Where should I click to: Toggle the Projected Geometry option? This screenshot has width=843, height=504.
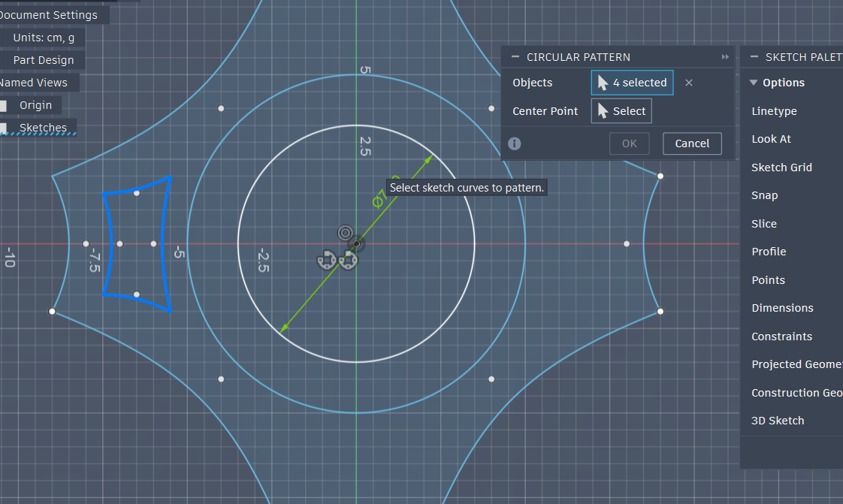click(796, 365)
